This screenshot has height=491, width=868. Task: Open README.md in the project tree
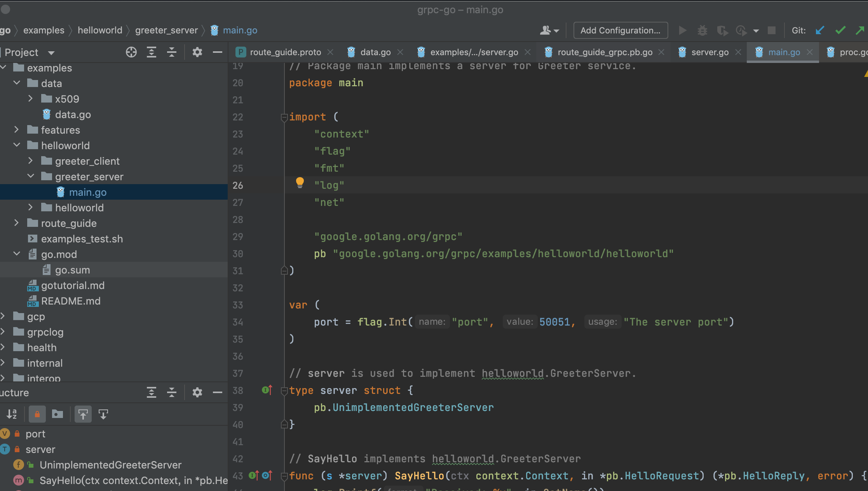[71, 301]
